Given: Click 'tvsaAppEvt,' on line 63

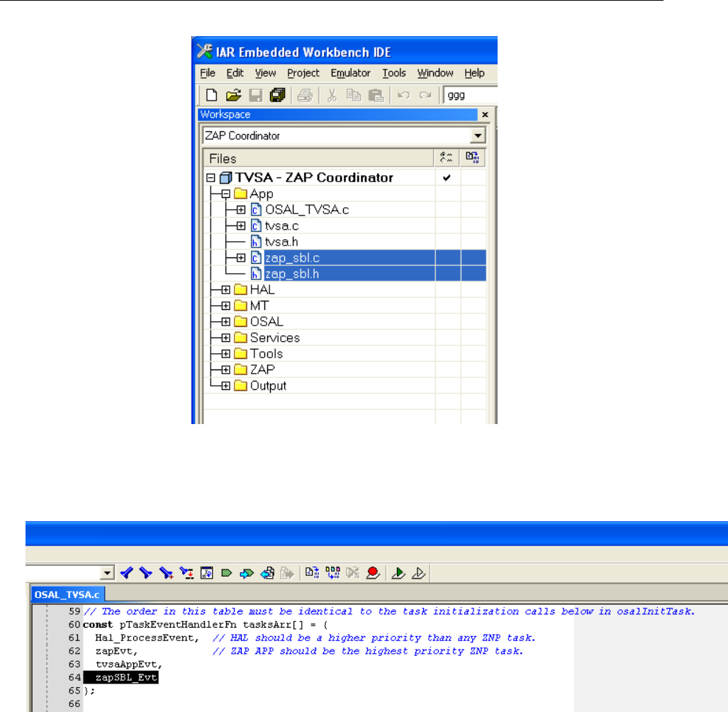Looking at the screenshot, I should coord(128,664).
